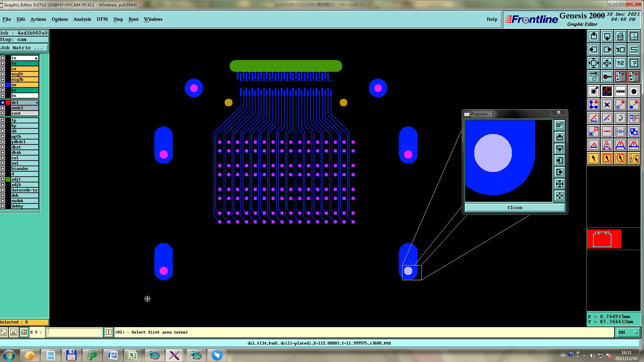Click the Close button in Popview

point(515,207)
